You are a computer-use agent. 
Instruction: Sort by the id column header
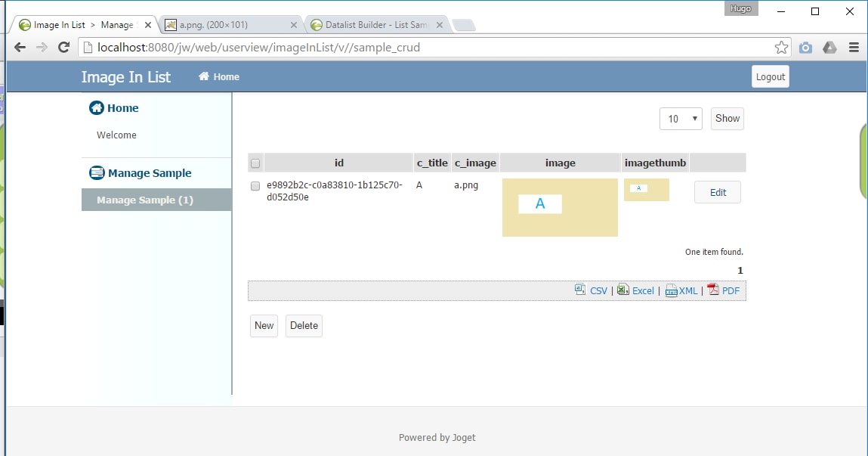tap(338, 163)
